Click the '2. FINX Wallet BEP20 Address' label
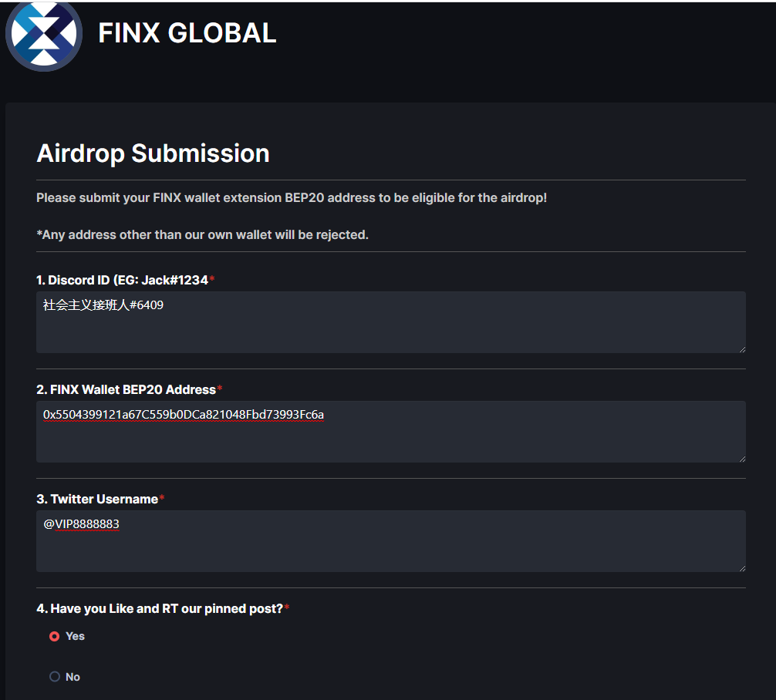This screenshot has height=700, width=776. (126, 389)
